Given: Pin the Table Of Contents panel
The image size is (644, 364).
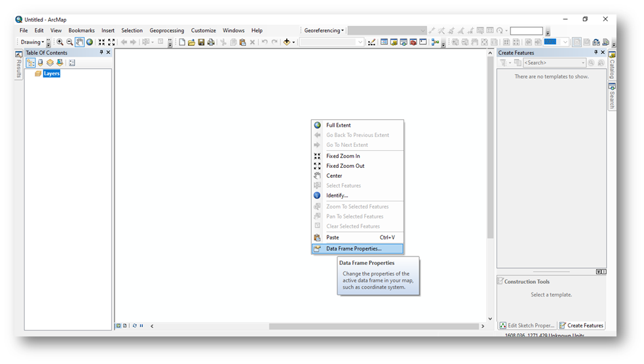Looking at the screenshot, I should 102,52.
